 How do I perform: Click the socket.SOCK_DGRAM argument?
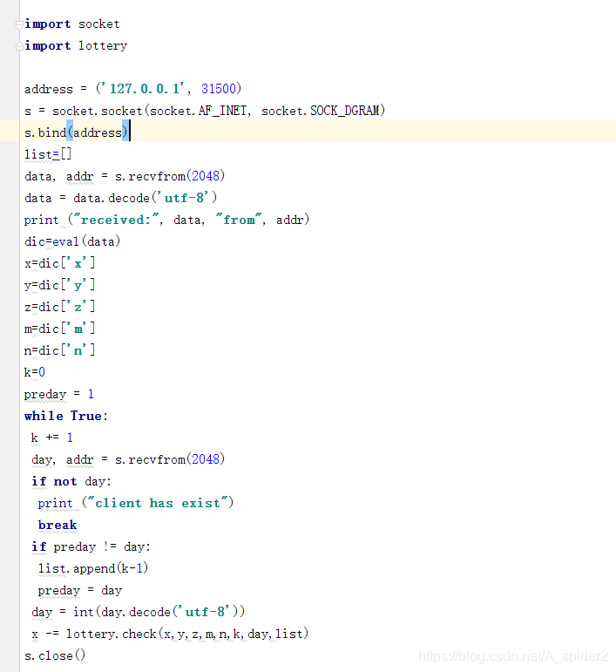(321, 111)
